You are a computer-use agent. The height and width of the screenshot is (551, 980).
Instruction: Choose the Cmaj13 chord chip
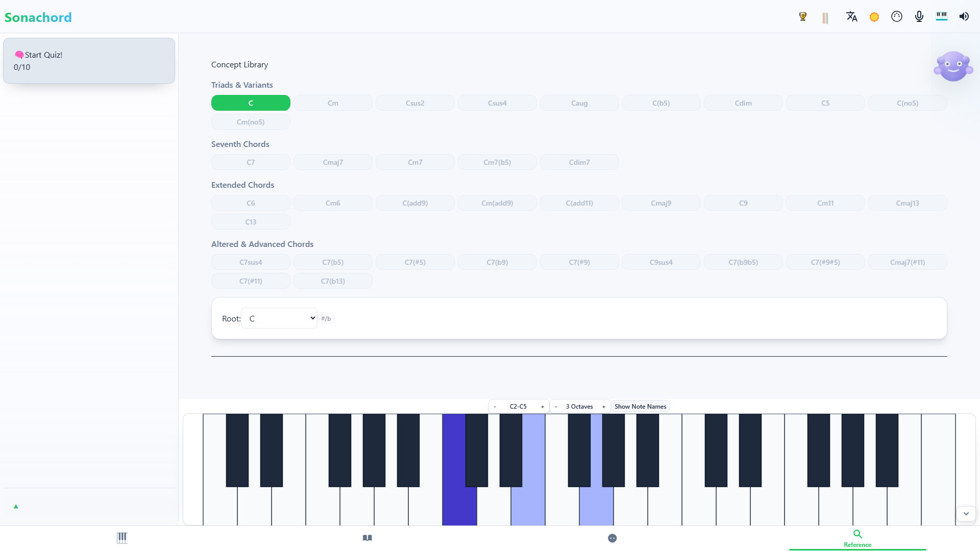908,203
